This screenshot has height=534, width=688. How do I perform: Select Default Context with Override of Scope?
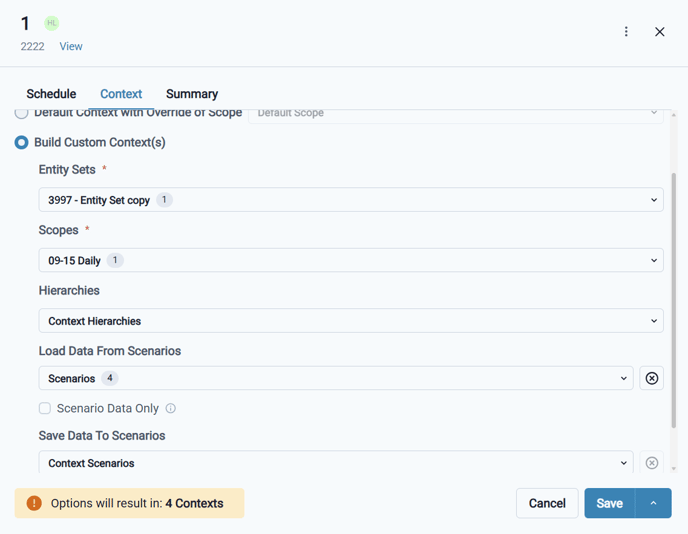pyautogui.click(x=21, y=114)
